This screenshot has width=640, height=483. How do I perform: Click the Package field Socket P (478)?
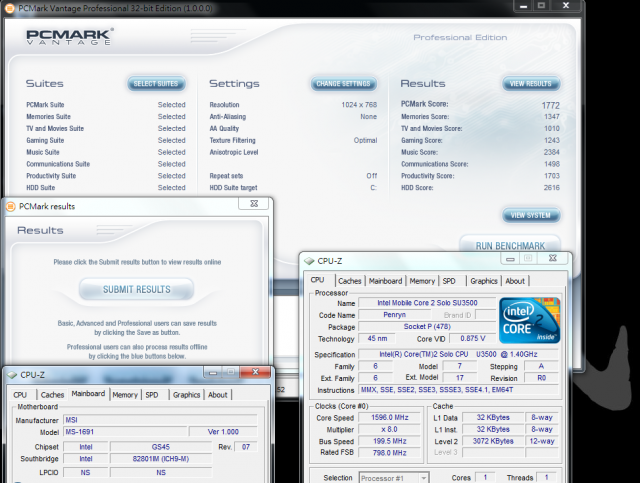427,327
